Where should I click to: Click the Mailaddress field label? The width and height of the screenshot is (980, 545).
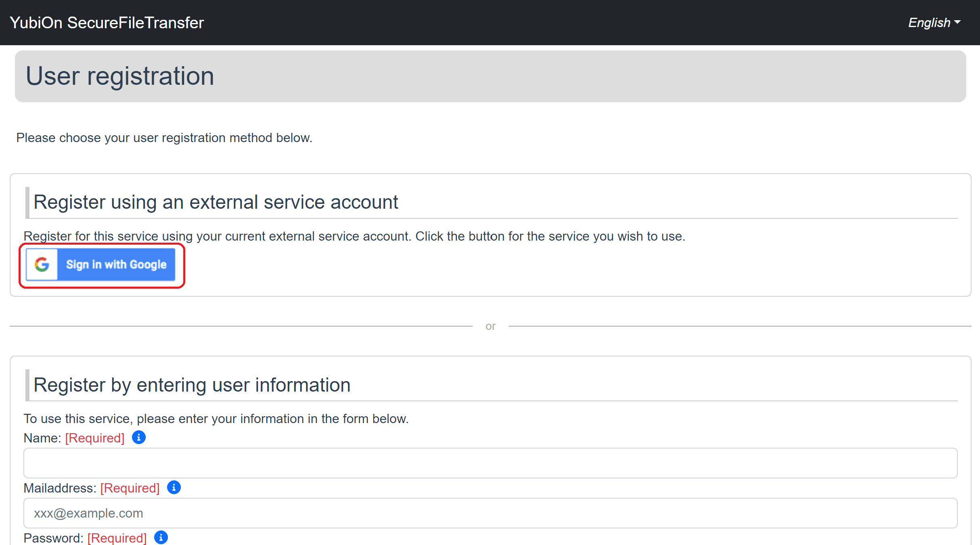[60, 488]
